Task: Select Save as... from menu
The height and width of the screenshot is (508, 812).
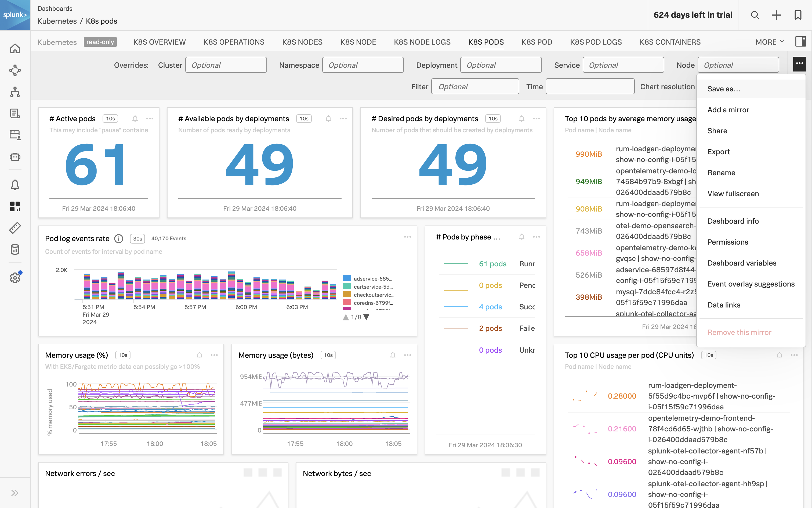Action: (751, 89)
